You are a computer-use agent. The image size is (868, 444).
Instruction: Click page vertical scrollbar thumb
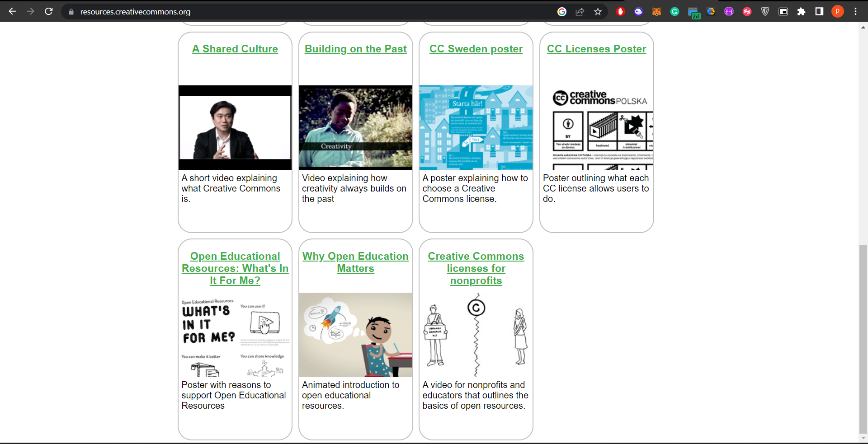click(863, 339)
